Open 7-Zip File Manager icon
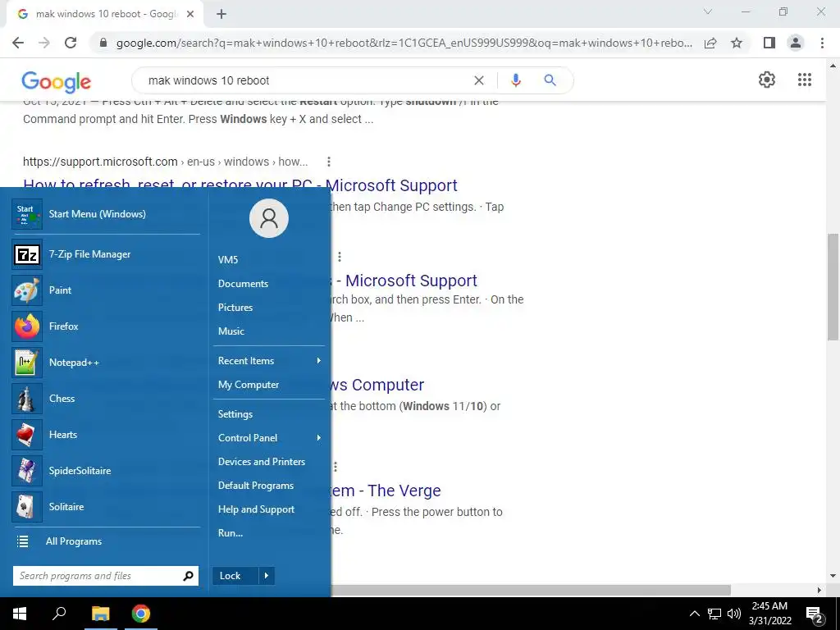840x630 pixels. tap(27, 254)
